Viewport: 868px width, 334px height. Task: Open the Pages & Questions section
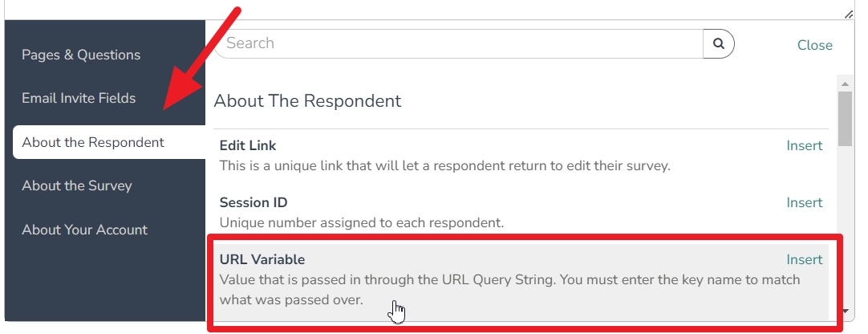tap(81, 55)
